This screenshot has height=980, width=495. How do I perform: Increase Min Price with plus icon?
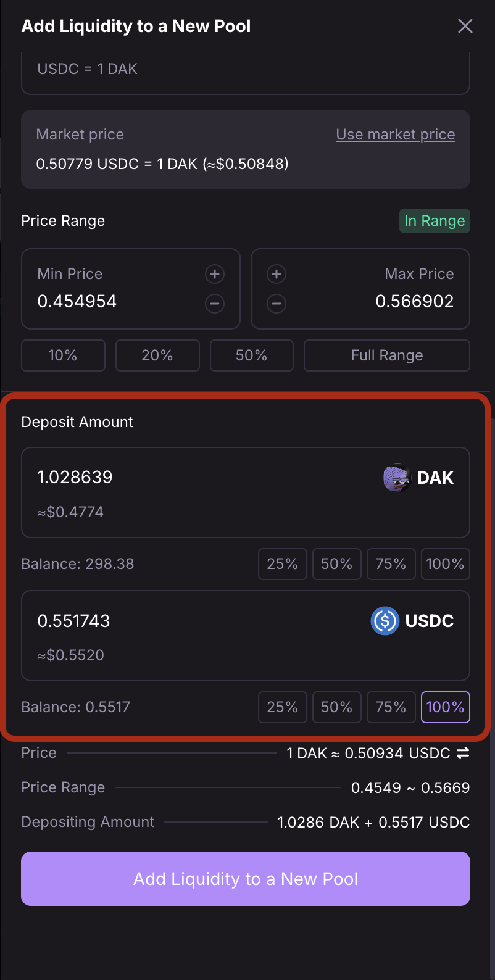click(214, 274)
